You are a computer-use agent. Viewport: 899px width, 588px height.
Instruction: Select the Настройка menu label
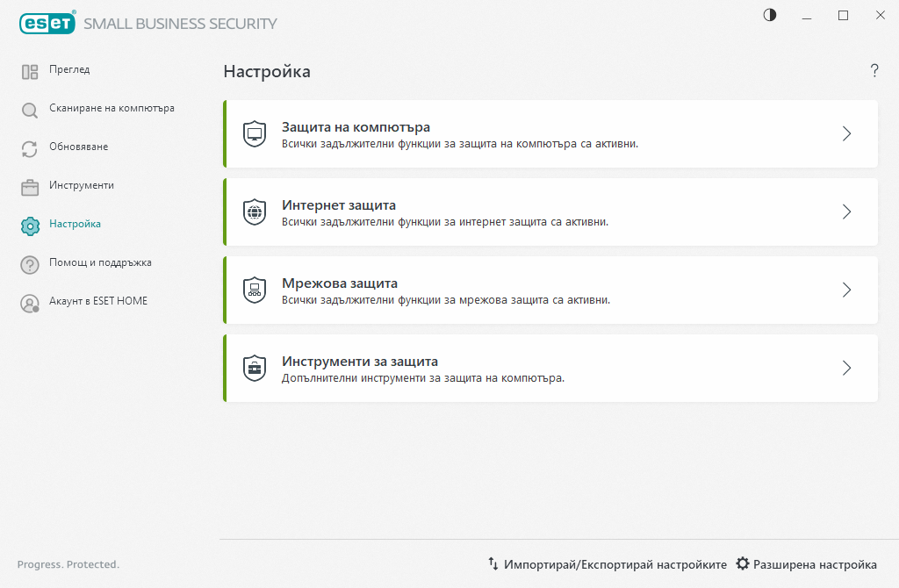pyautogui.click(x=76, y=224)
